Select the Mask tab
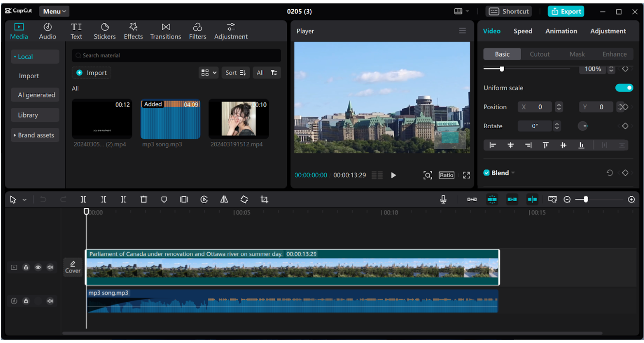Image resolution: width=644 pixels, height=343 pixels. click(x=577, y=54)
